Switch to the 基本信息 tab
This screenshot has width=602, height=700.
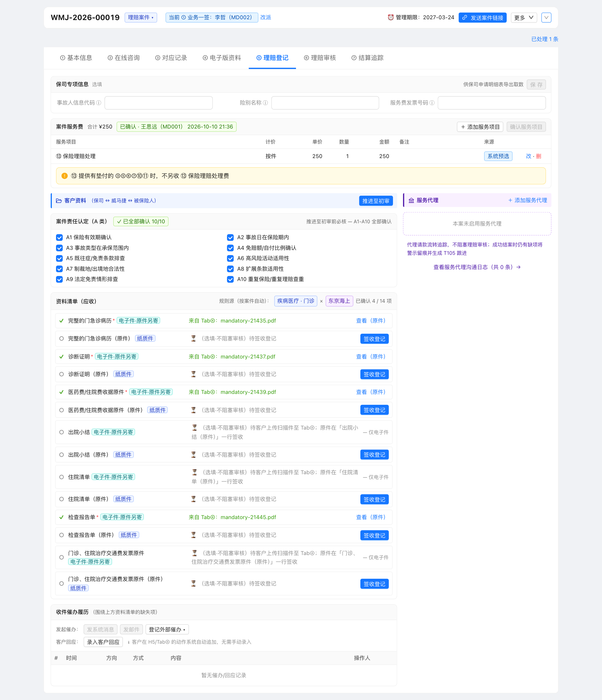[x=76, y=58]
